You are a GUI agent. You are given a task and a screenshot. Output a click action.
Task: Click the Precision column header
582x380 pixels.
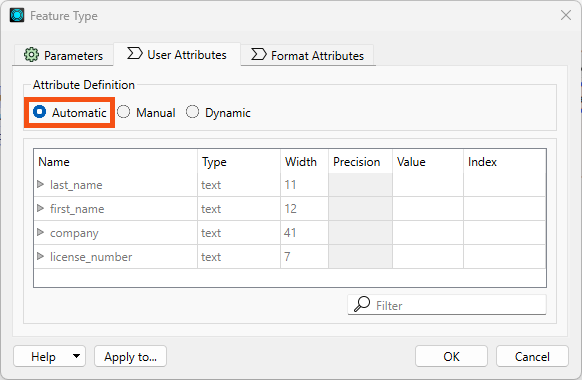[x=360, y=162]
